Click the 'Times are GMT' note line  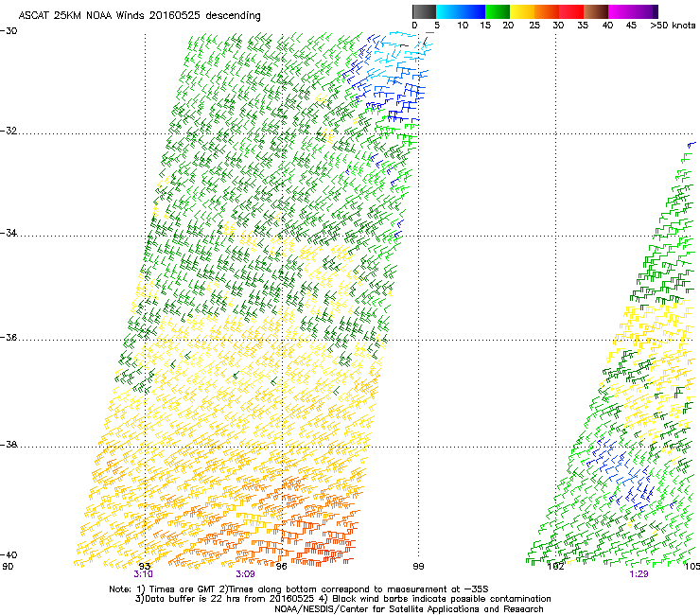[298, 589]
